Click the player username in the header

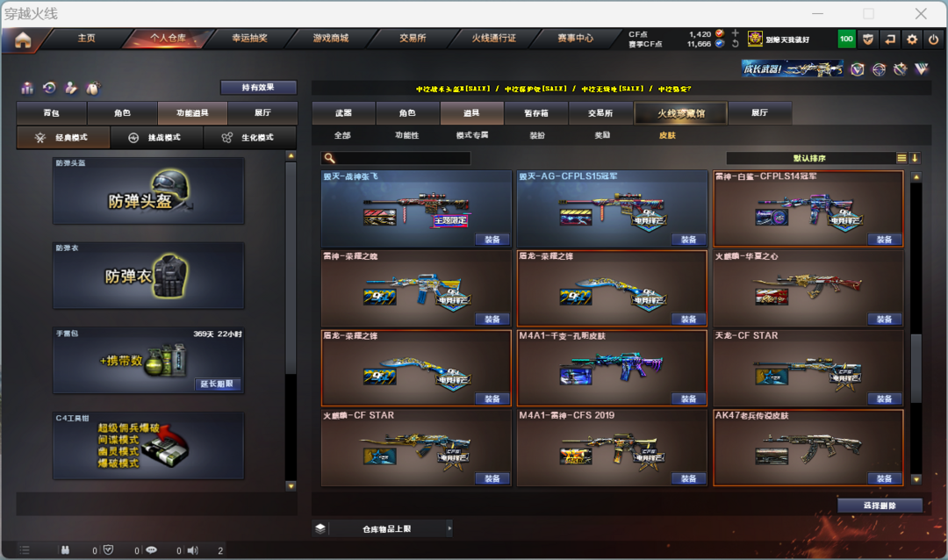click(x=787, y=39)
